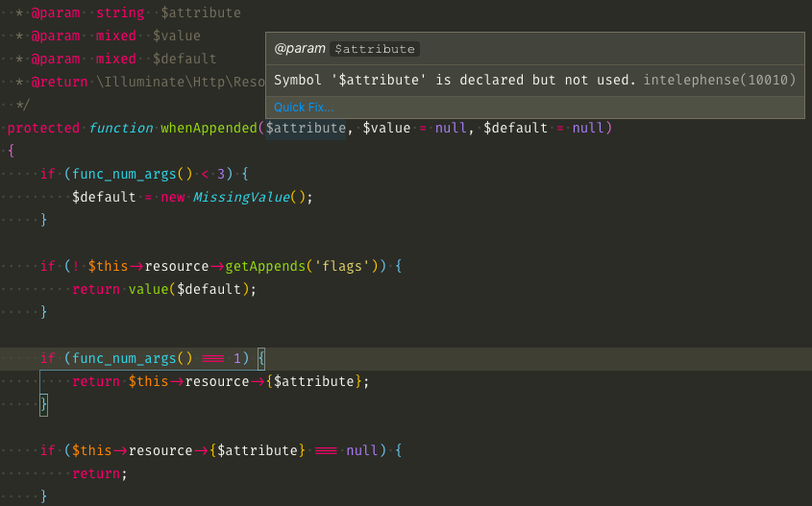The image size is (812, 506).
Task: Click the 'flags' string literal
Action: click(342, 266)
